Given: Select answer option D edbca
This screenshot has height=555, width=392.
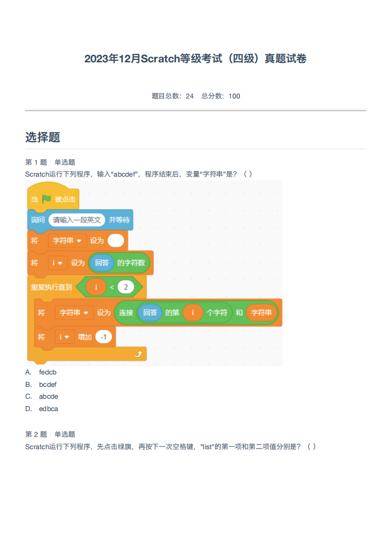Looking at the screenshot, I should tap(42, 409).
